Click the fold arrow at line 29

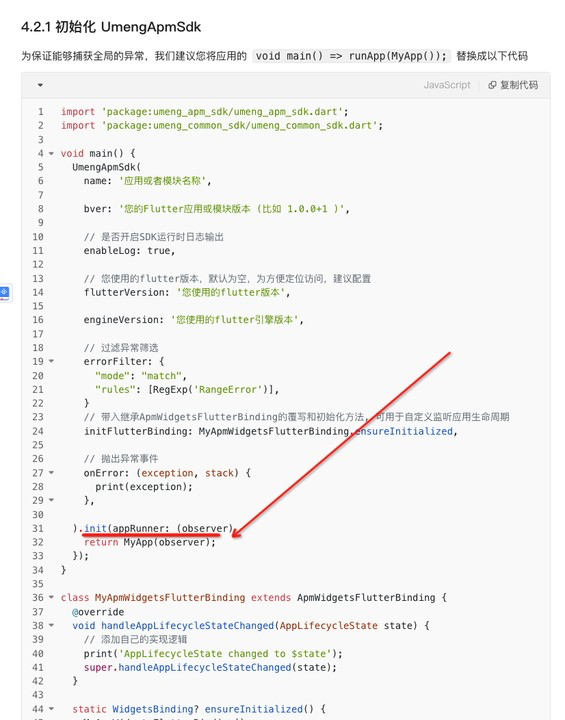coord(51,500)
